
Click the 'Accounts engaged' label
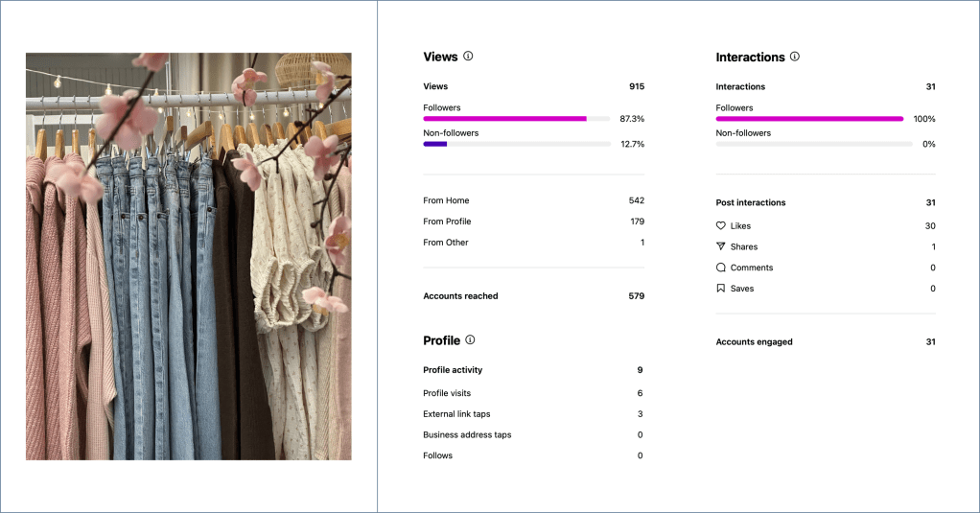pyautogui.click(x=754, y=341)
